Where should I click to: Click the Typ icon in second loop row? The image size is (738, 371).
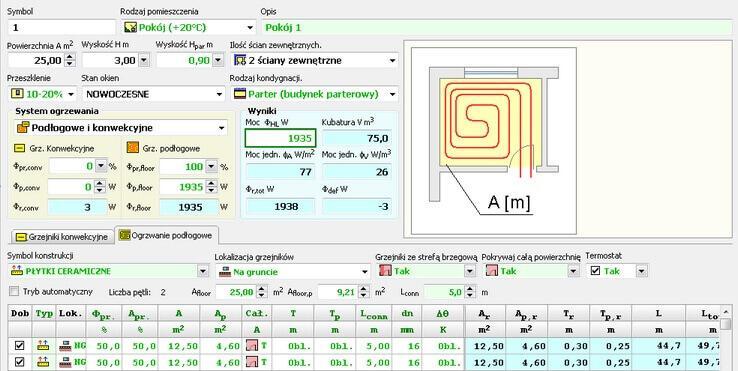click(x=43, y=363)
